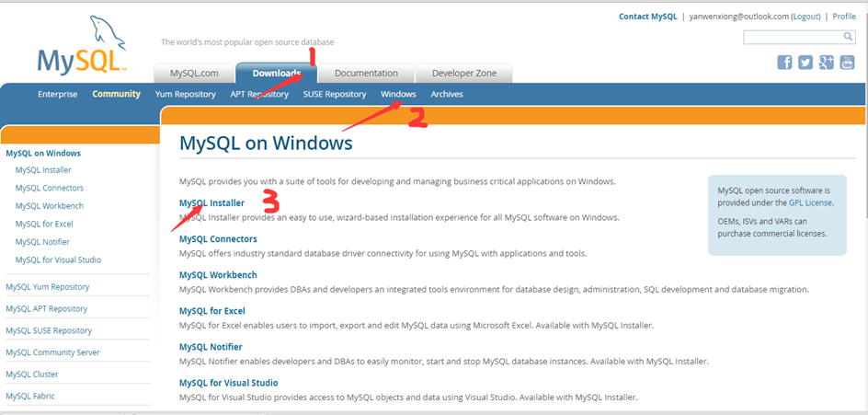Switch to the MySQL.com tab
This screenshot has height=415, width=868.
[194, 73]
